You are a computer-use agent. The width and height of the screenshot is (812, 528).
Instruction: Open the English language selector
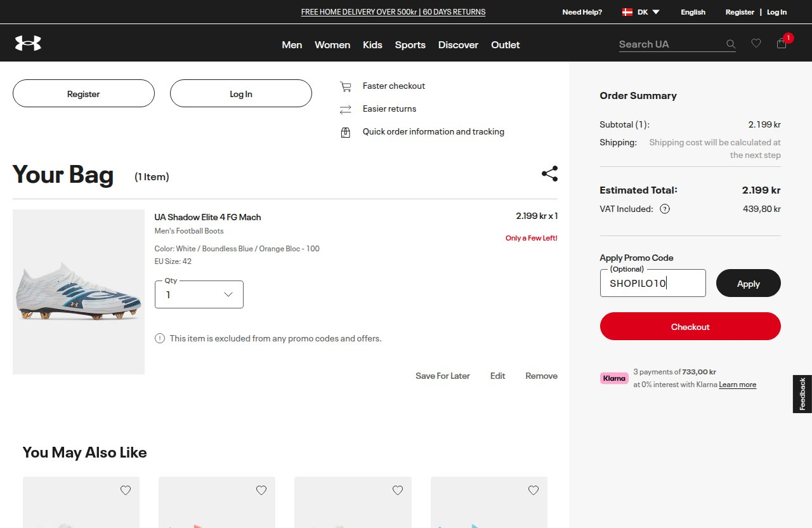click(693, 12)
